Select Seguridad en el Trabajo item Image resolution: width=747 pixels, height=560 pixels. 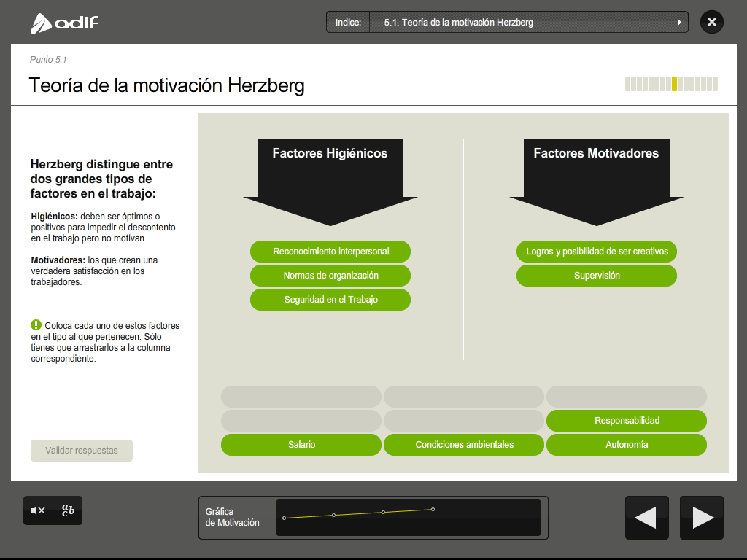point(330,300)
